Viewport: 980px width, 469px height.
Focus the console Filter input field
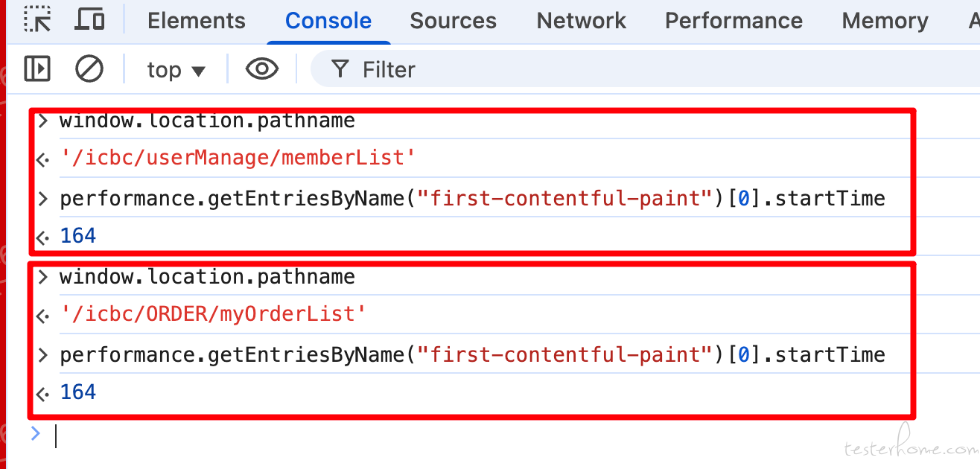click(x=645, y=70)
